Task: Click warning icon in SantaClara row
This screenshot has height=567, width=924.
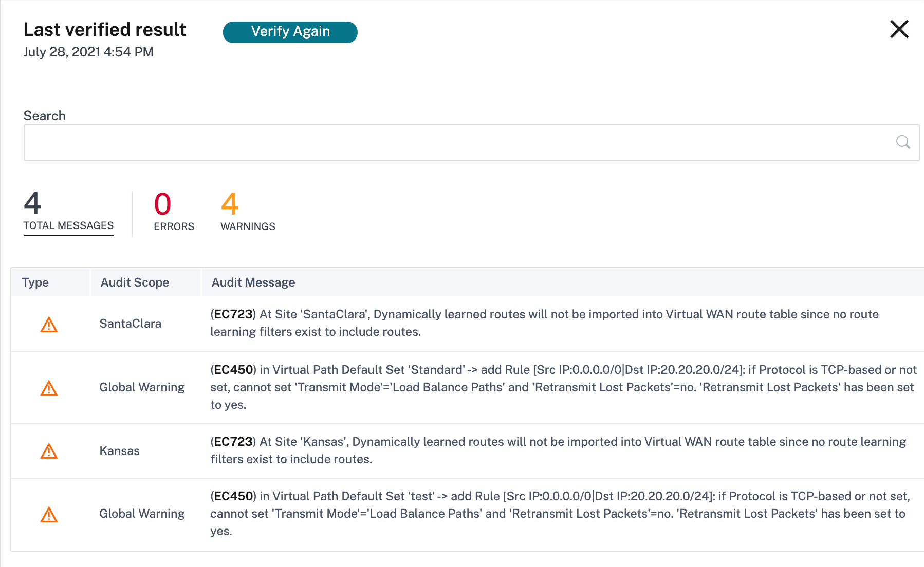Action: (x=49, y=325)
